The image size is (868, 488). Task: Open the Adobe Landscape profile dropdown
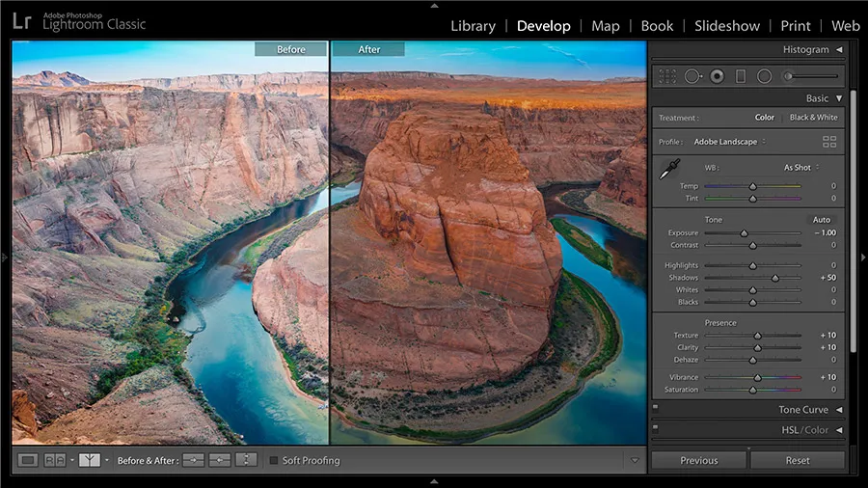coord(731,142)
